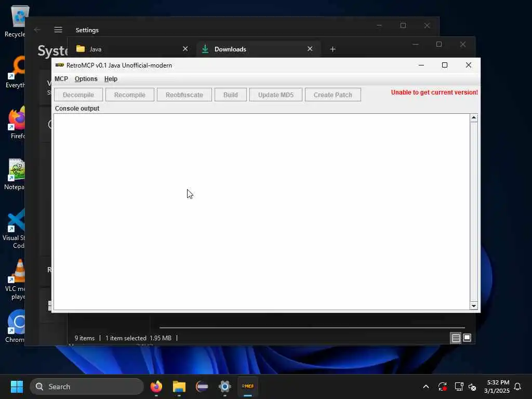Add a new tab in File Explorer
Viewport: 532px width, 399px height.
pyautogui.click(x=333, y=49)
